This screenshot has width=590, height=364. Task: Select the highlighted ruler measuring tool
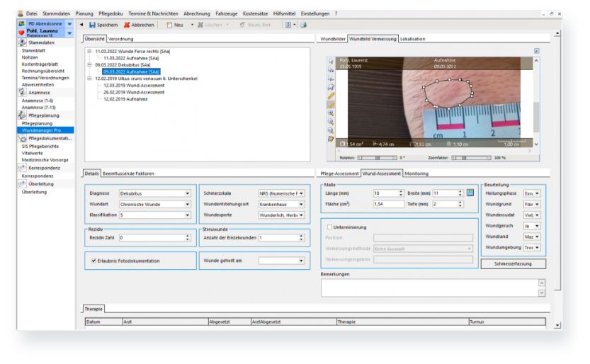[331, 104]
